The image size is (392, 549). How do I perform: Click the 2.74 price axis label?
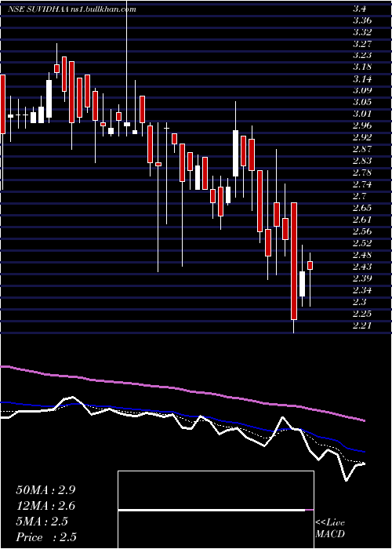(x=362, y=184)
